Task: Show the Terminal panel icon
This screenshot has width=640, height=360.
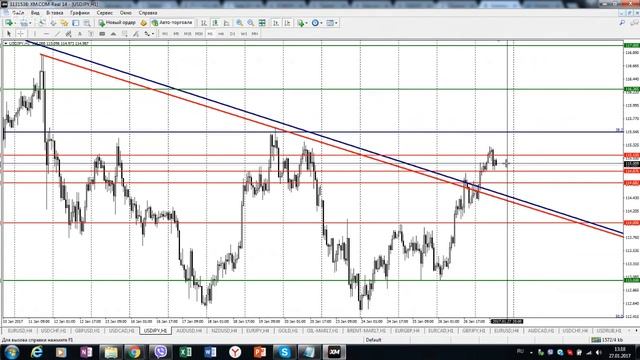Action: point(76,23)
